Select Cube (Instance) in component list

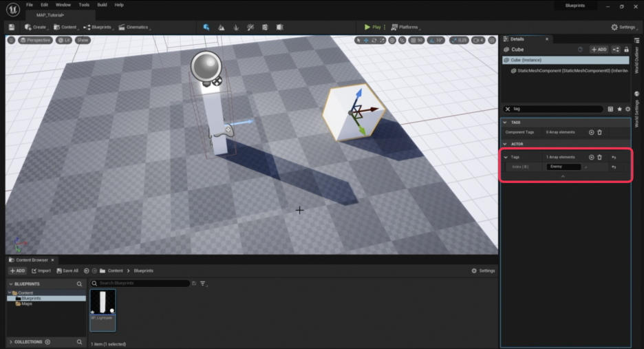tap(566, 60)
